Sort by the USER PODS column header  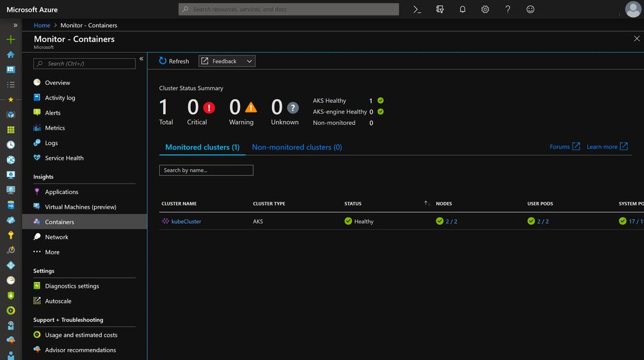(x=540, y=204)
